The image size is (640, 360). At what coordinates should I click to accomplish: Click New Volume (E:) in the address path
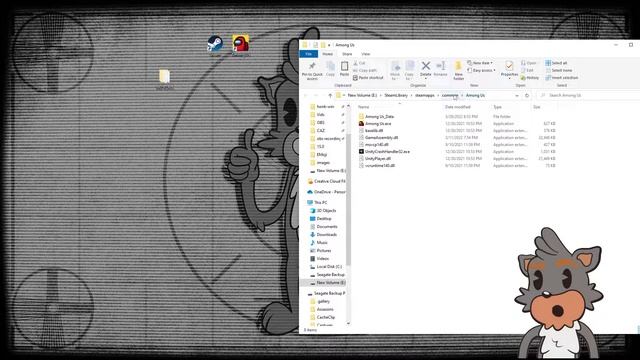[362, 96]
